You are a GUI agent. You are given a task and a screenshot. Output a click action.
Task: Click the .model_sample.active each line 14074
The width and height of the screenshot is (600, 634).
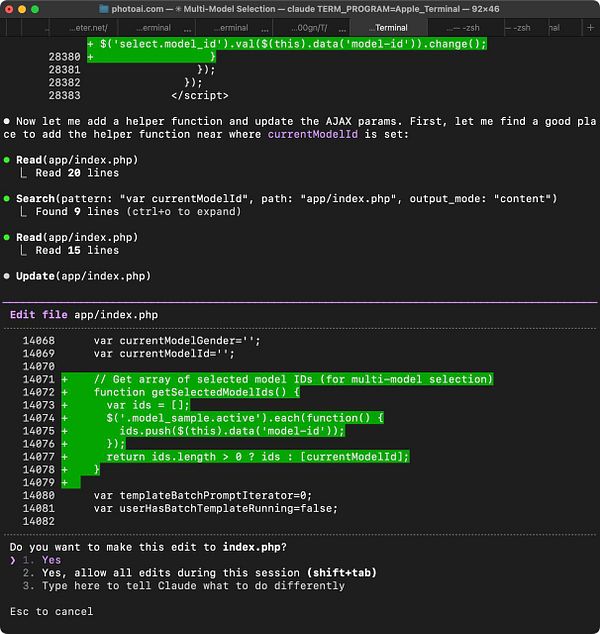[x=245, y=418]
